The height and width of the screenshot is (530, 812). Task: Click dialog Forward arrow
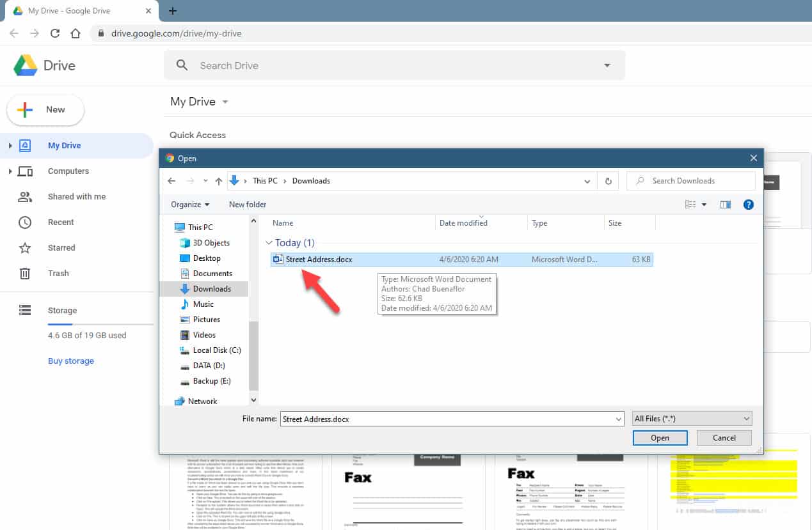click(x=190, y=181)
